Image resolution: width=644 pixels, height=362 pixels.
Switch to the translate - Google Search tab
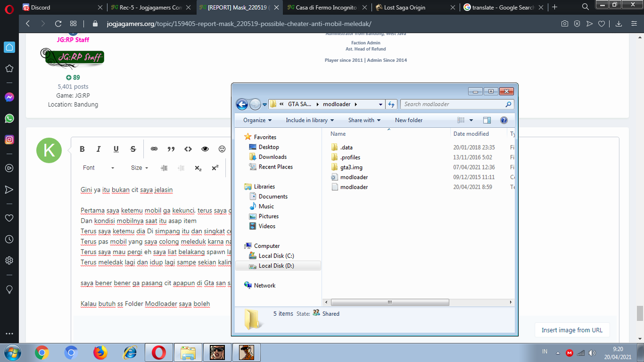click(503, 8)
